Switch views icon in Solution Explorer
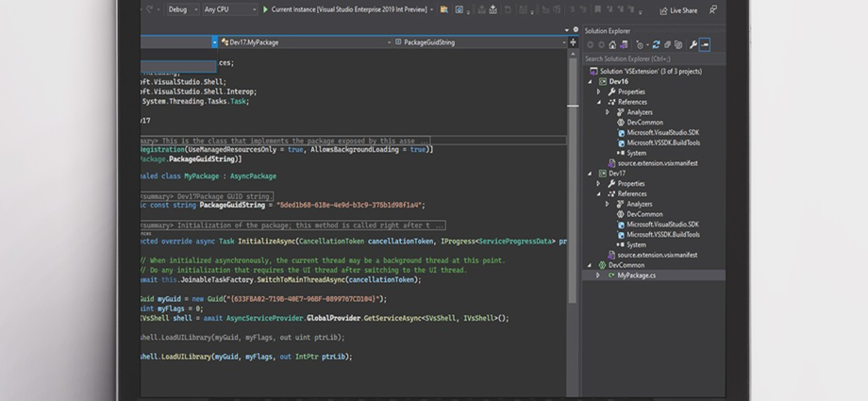This screenshot has width=868, height=401. coord(624,45)
